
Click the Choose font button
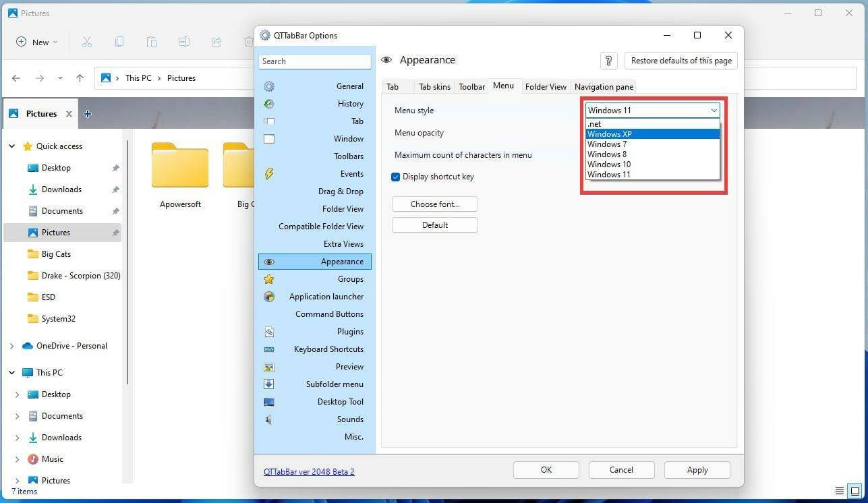coord(434,204)
